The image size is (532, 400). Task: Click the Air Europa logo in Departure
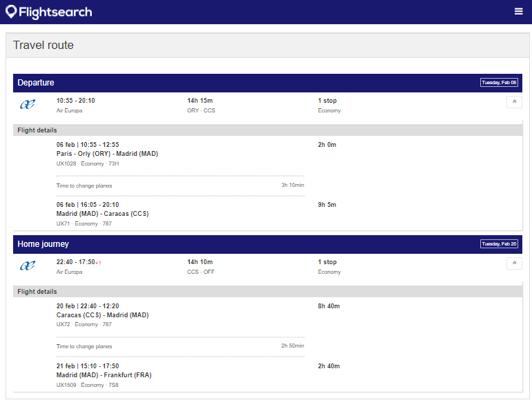coord(27,104)
